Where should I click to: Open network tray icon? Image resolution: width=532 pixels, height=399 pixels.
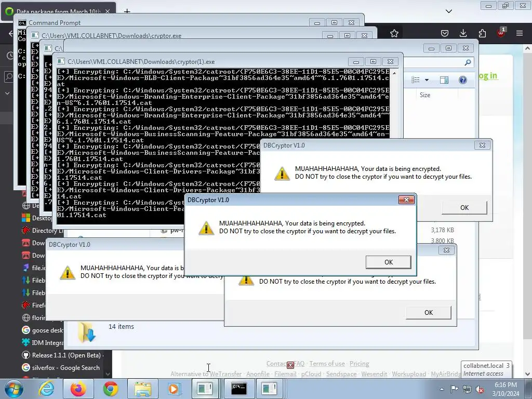467,389
